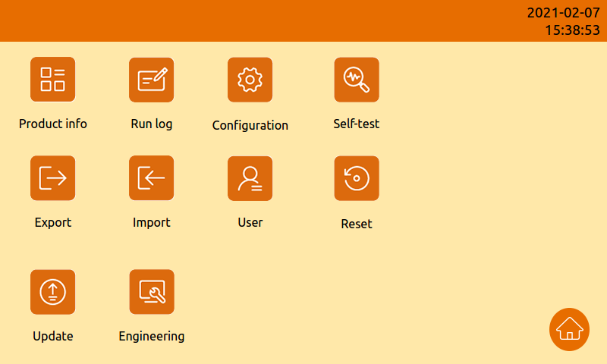Click the Product info text label
This screenshot has width=607, height=364.
[53, 124]
